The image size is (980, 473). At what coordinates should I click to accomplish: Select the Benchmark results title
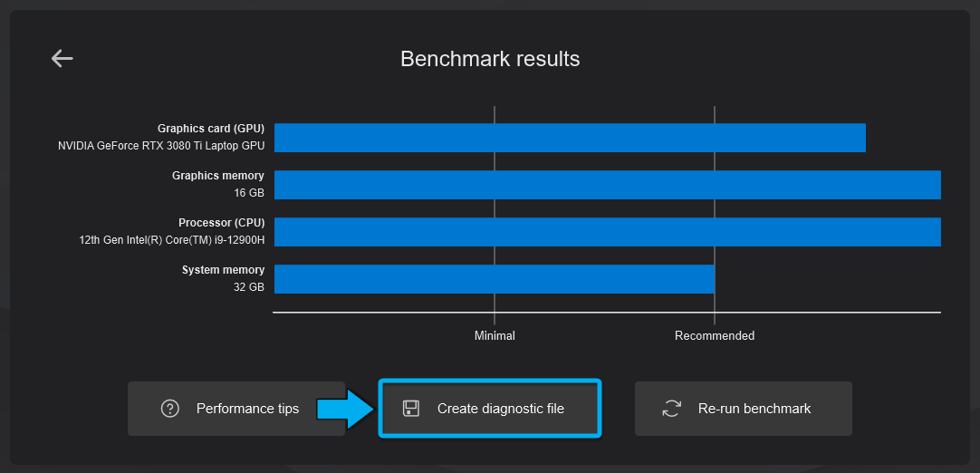(490, 60)
